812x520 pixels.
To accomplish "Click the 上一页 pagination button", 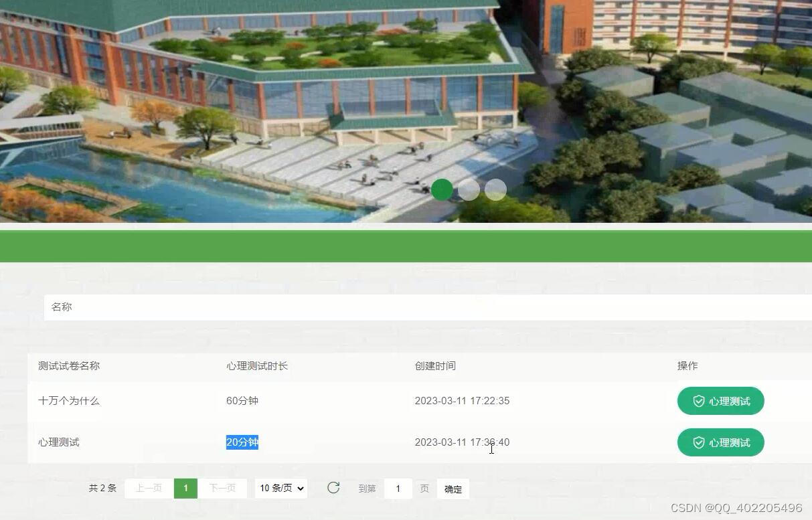I will point(148,488).
